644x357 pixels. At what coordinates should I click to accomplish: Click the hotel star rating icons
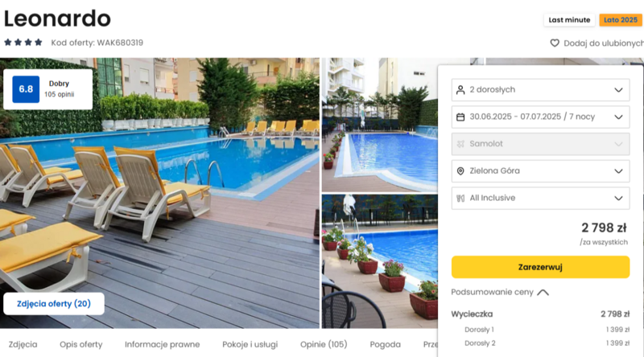click(23, 43)
